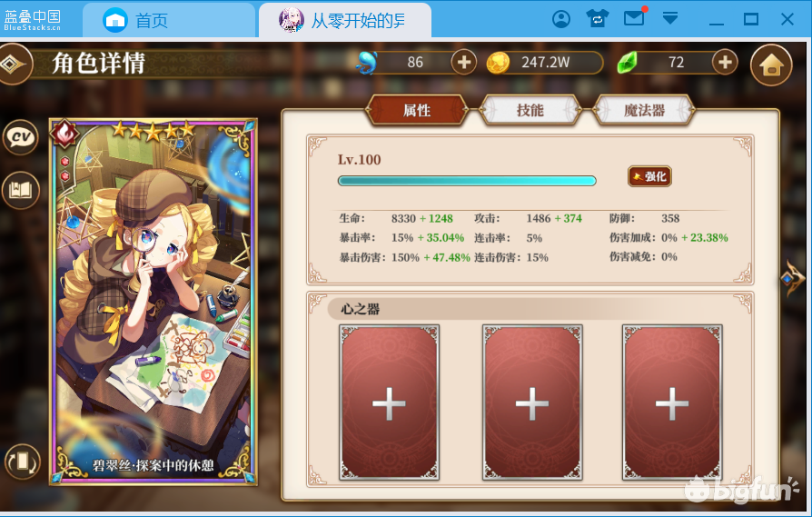Click the Lv.100 experience progress bar

[467, 180]
